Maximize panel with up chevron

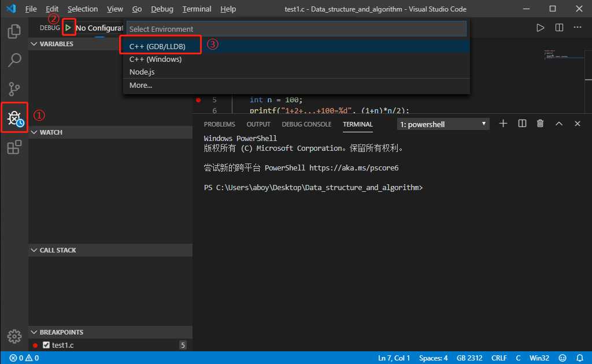point(559,124)
